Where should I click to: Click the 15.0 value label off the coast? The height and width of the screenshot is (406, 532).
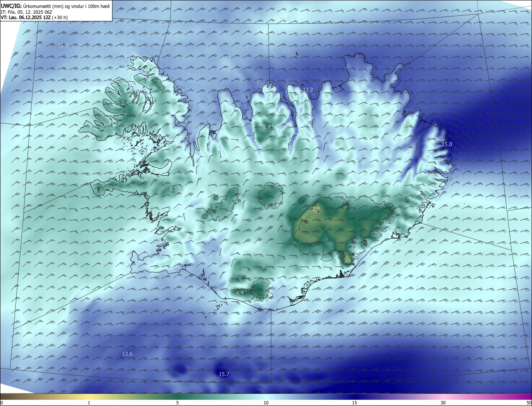coord(447,144)
